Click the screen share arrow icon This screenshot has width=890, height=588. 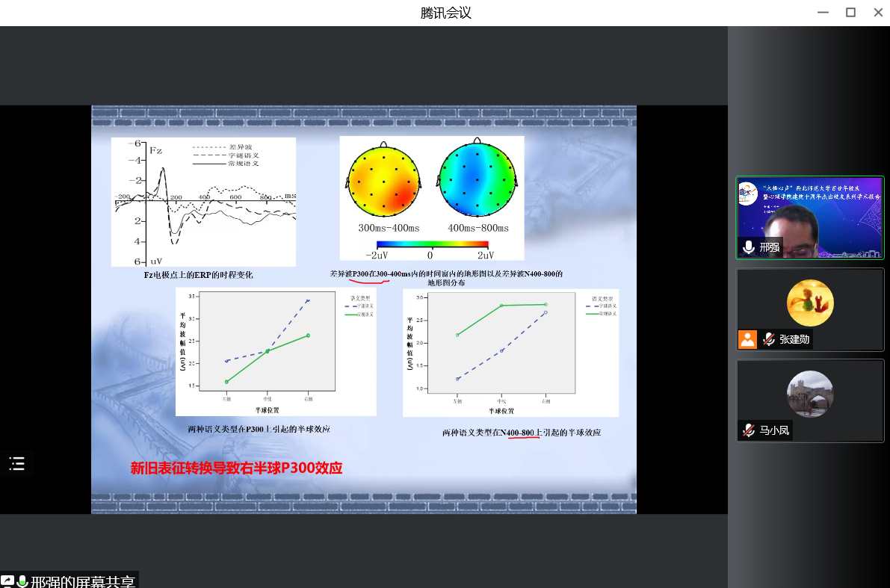7,581
